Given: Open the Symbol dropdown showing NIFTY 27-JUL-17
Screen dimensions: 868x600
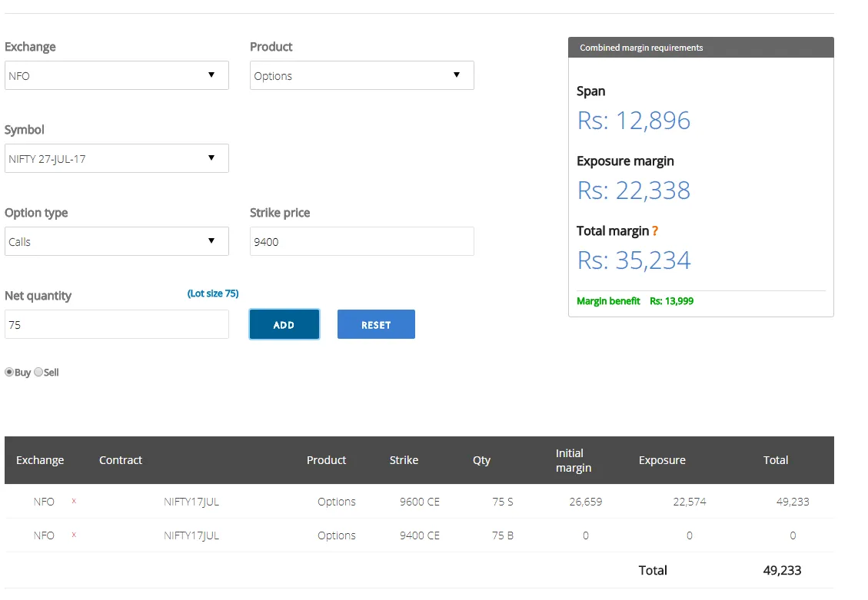Looking at the screenshot, I should click(x=116, y=157).
